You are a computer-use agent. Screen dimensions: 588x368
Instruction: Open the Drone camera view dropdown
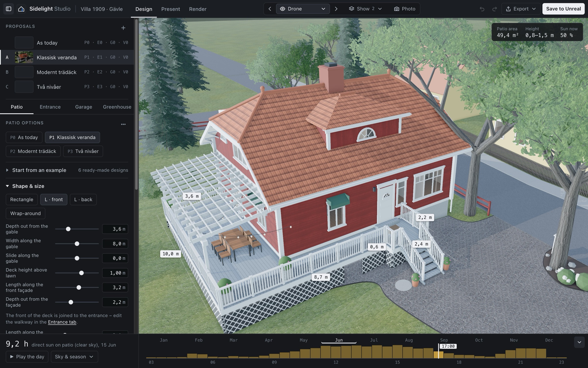(x=303, y=9)
